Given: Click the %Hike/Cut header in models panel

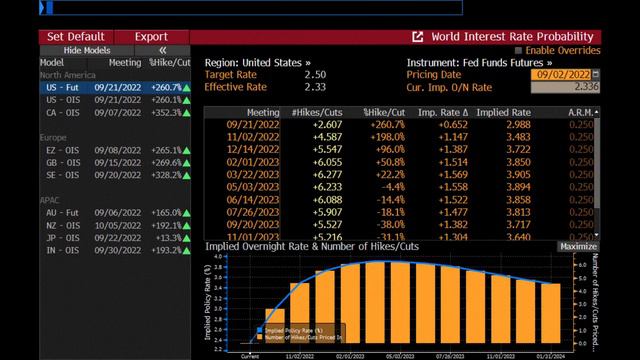Looking at the screenshot, I should [x=170, y=63].
